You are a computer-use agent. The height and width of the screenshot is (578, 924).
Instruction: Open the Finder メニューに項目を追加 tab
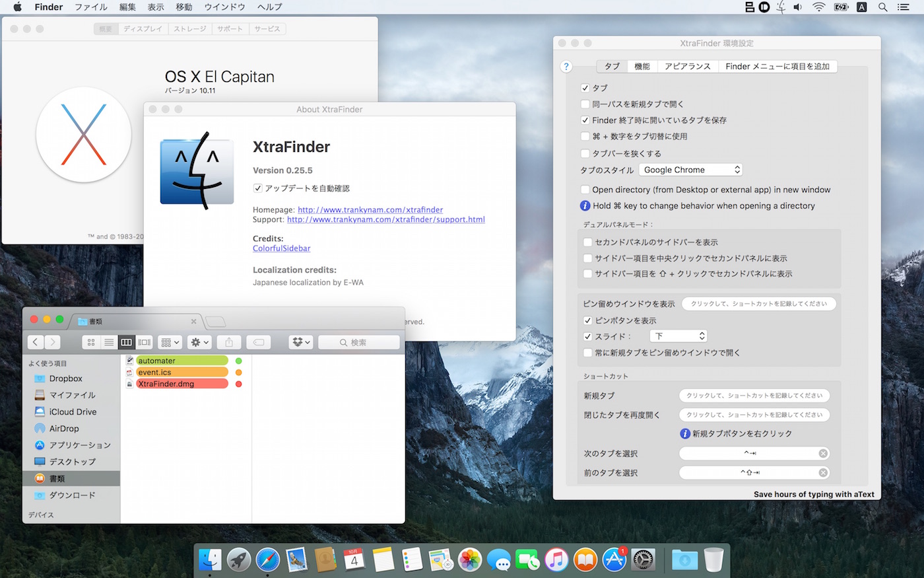tap(777, 67)
